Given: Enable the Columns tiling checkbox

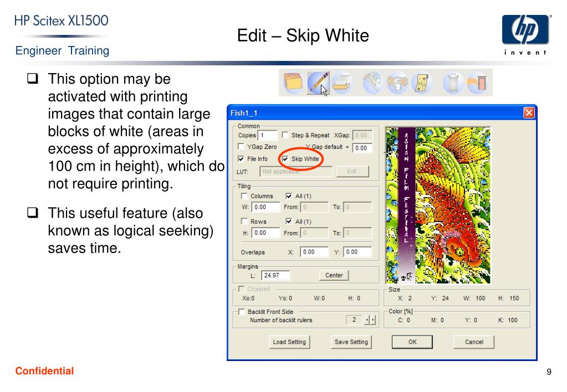Looking at the screenshot, I should point(244,196).
